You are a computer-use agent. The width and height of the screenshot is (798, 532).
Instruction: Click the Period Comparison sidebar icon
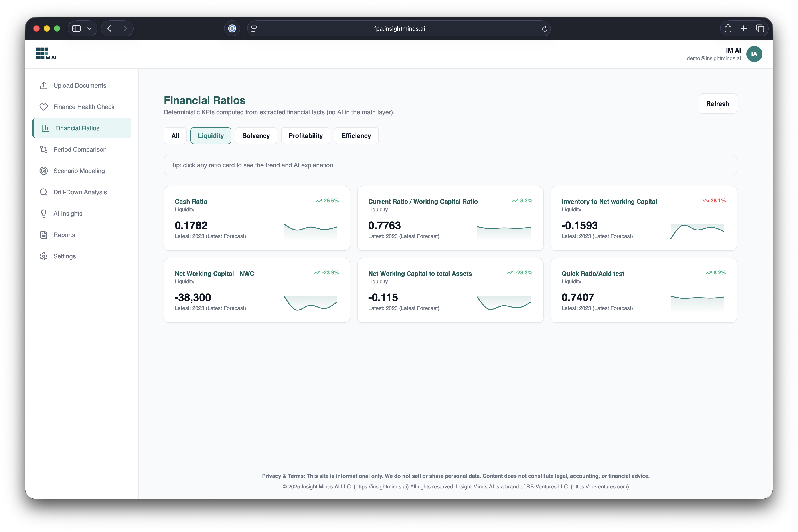point(43,150)
